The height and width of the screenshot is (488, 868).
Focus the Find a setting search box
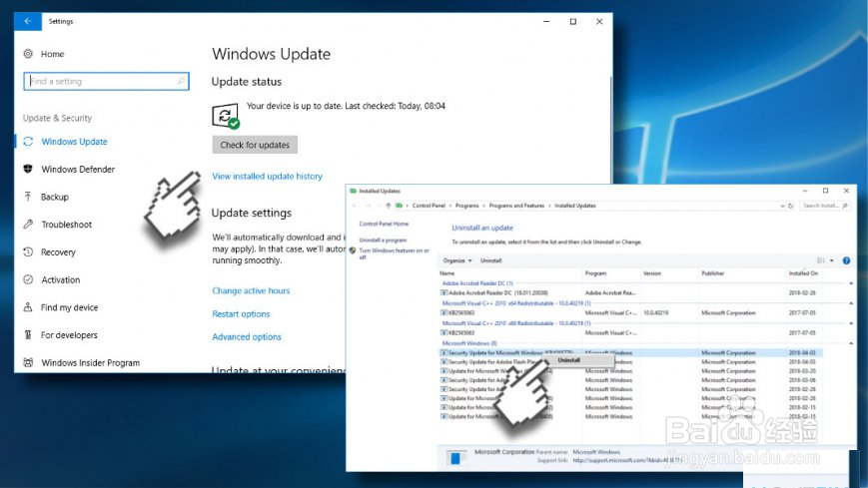coord(106,82)
